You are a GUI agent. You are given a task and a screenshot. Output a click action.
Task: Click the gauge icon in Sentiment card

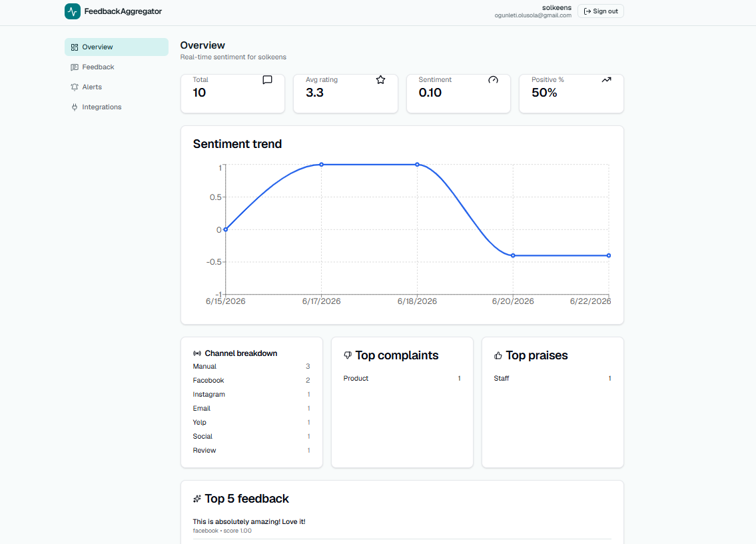[493, 79]
